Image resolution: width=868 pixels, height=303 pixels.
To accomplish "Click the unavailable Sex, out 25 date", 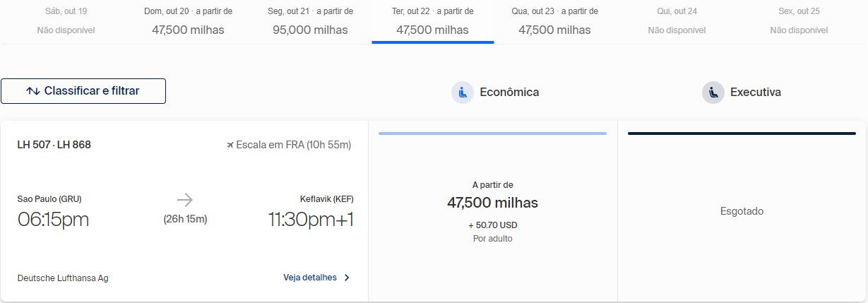I will [799, 21].
